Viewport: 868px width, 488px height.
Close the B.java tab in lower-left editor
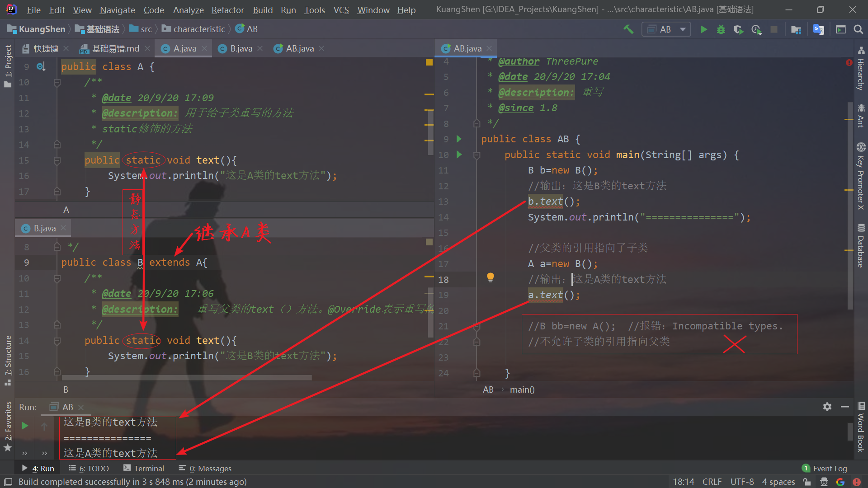pyautogui.click(x=63, y=228)
